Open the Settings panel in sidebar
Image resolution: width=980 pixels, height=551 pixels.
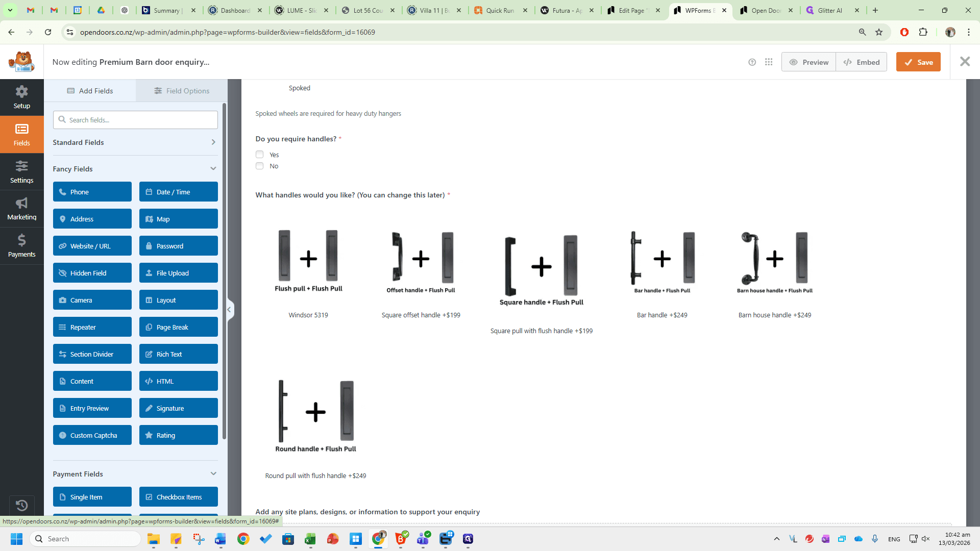(21, 172)
